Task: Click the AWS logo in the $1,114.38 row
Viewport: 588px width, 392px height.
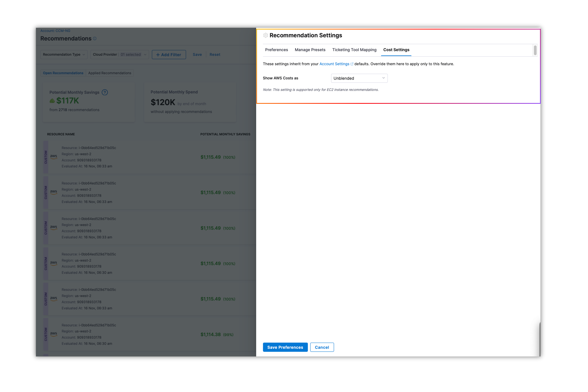Action: [x=53, y=334]
